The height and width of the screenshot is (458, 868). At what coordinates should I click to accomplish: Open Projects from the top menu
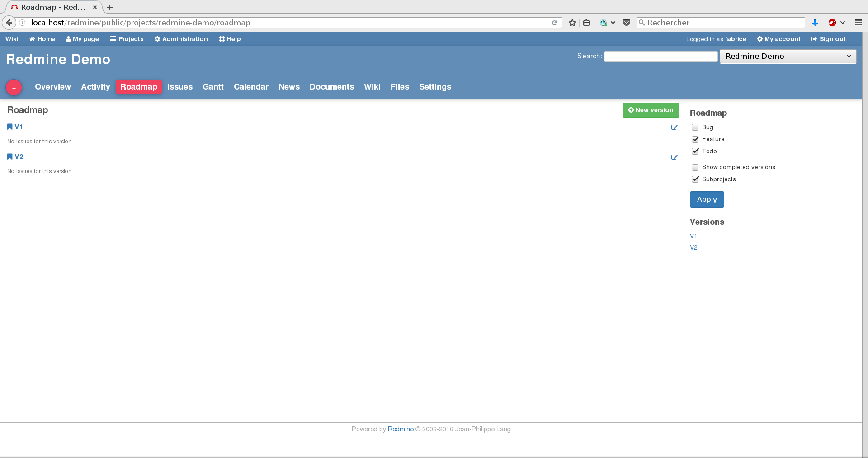click(x=127, y=39)
